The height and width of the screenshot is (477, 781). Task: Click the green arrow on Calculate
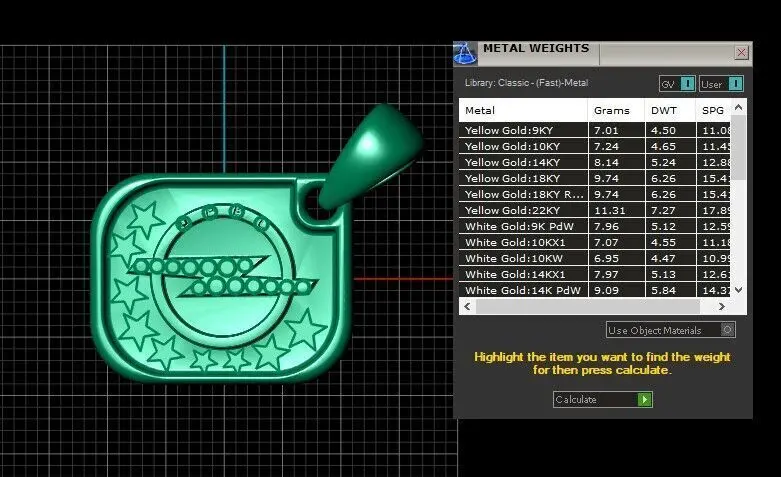tap(645, 399)
